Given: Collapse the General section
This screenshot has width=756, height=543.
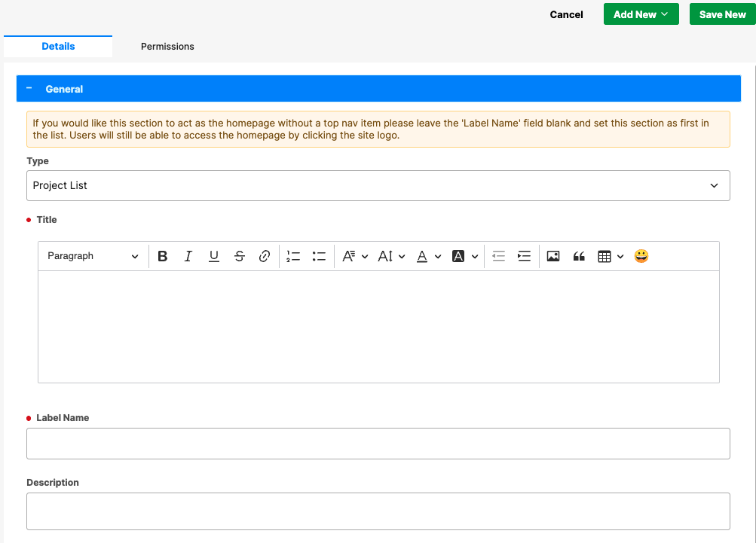Looking at the screenshot, I should pyautogui.click(x=29, y=88).
